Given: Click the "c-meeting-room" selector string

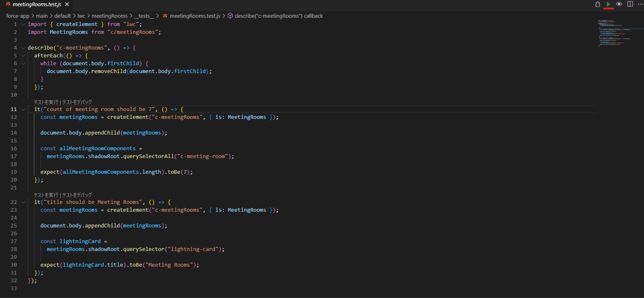Looking at the screenshot, I should click(203, 156).
